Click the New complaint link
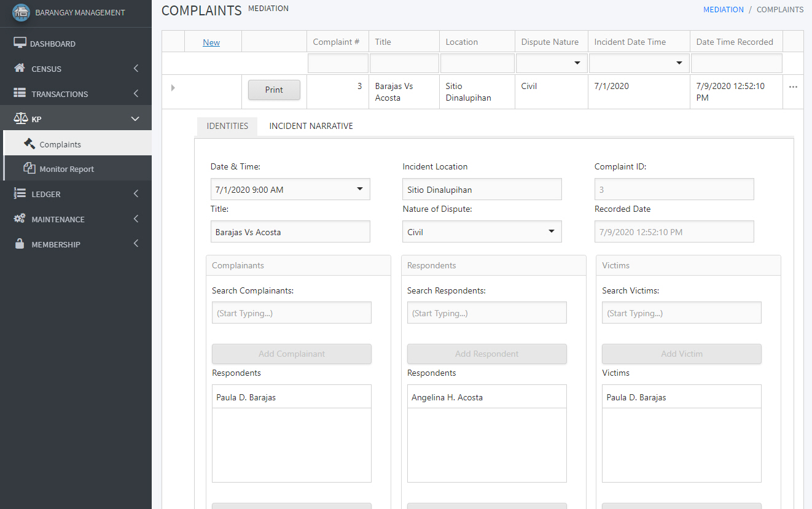 pyautogui.click(x=211, y=42)
